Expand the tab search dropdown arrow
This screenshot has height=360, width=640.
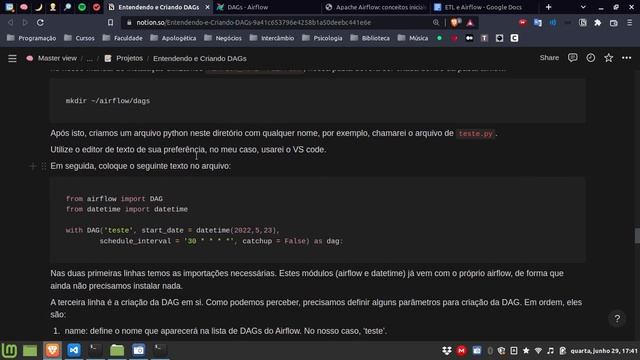(583, 7)
